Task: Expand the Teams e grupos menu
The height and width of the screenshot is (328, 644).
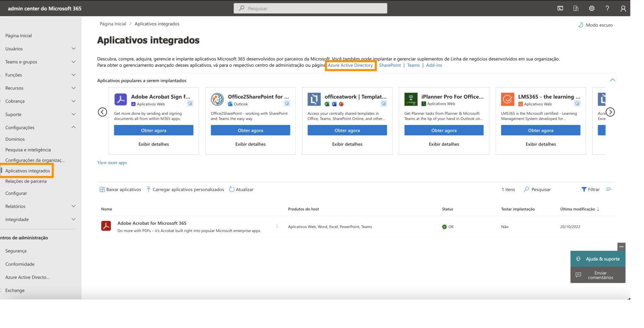Action: tap(73, 62)
